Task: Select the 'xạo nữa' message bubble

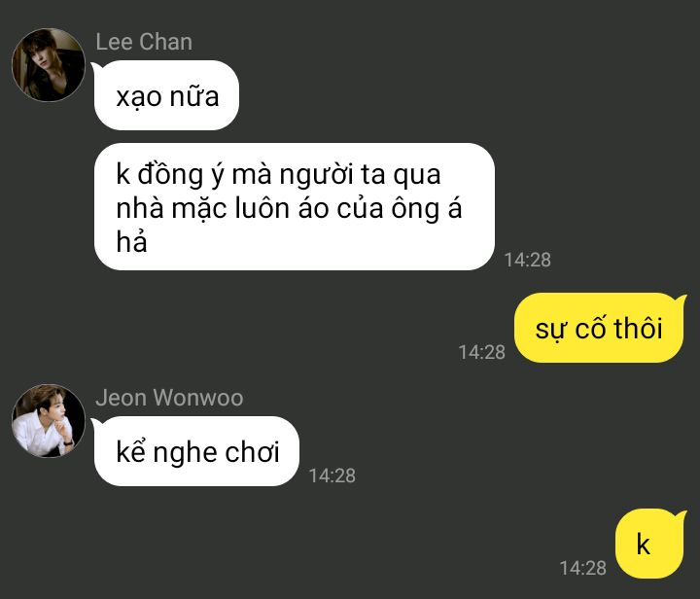Action: click(x=166, y=95)
